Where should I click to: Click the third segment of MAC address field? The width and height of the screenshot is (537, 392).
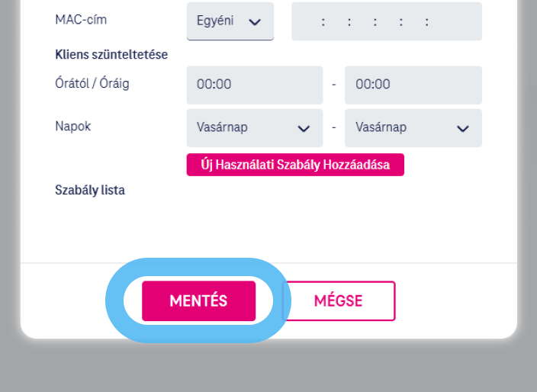[362, 22]
